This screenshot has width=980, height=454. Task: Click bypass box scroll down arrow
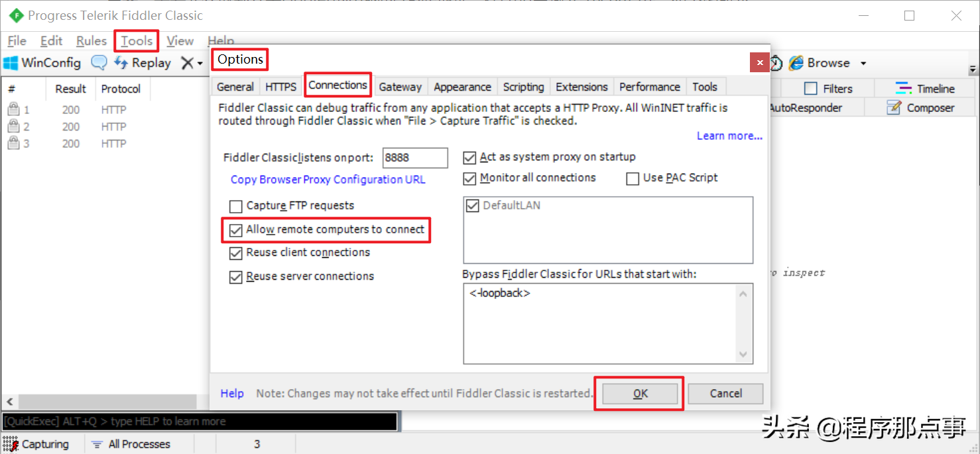tap(745, 355)
